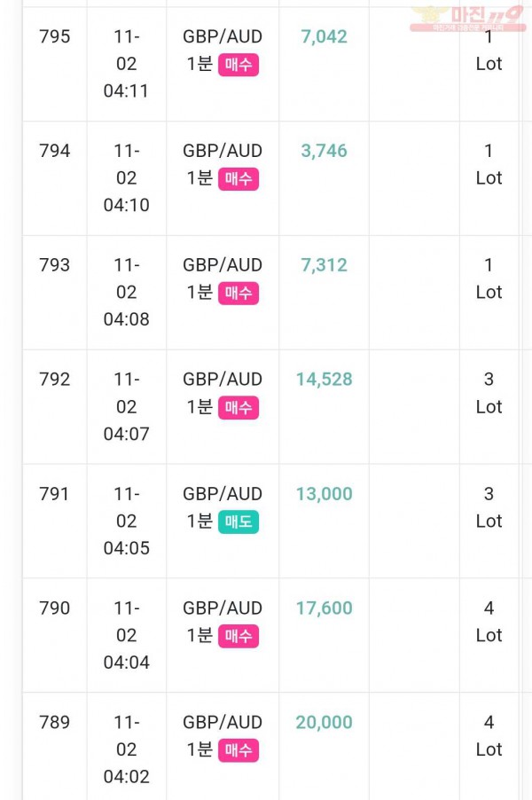Click the 매수 badge in row 790
532x800 pixels.
pos(239,636)
